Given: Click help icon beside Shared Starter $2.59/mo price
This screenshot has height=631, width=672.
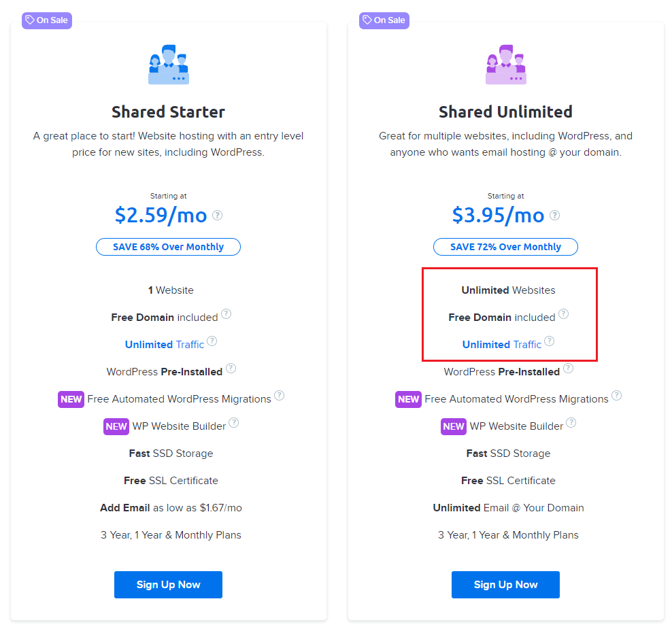Looking at the screenshot, I should tap(217, 216).
